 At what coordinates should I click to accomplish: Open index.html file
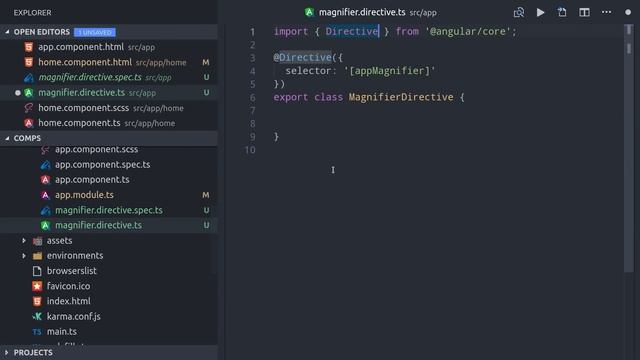(109, 301)
